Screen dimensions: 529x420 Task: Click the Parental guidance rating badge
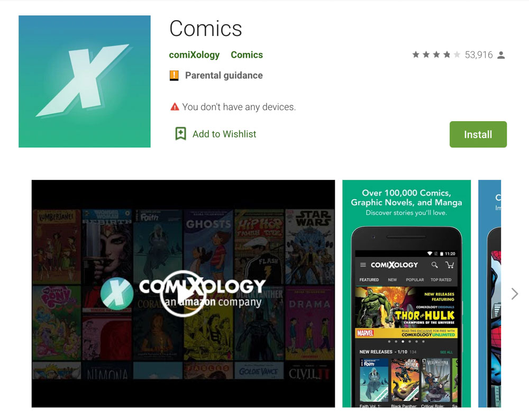[174, 75]
